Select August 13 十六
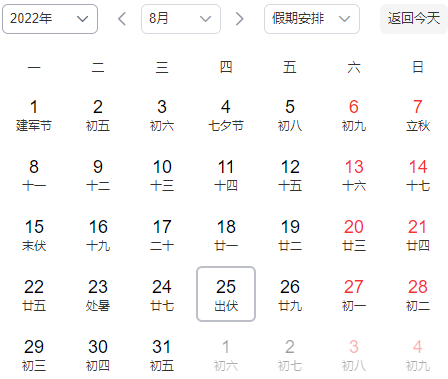This screenshot has width=448, height=379. (354, 176)
